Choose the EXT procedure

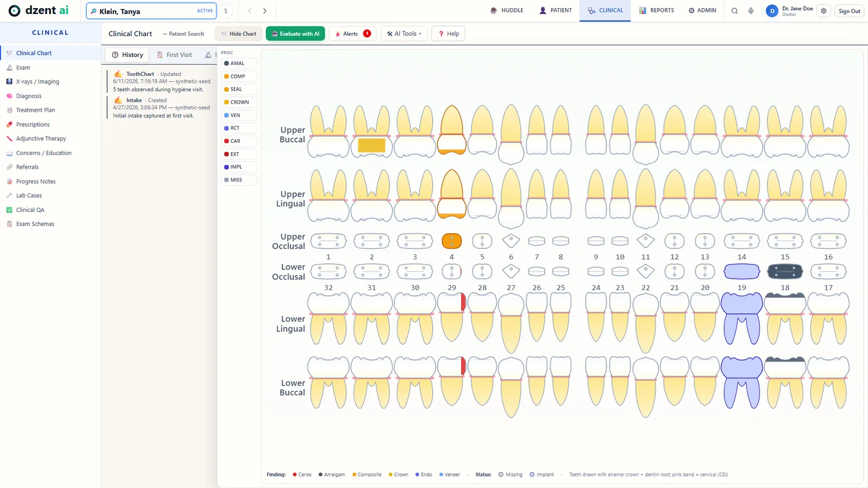pos(239,154)
